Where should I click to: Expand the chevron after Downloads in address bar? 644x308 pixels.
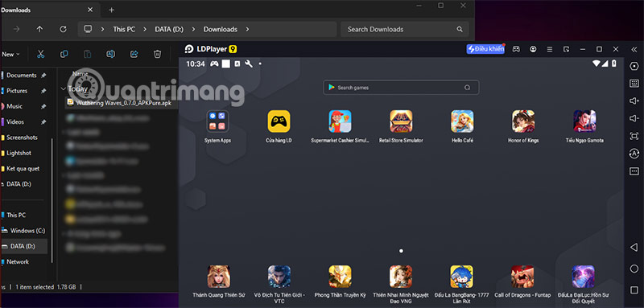click(x=247, y=30)
